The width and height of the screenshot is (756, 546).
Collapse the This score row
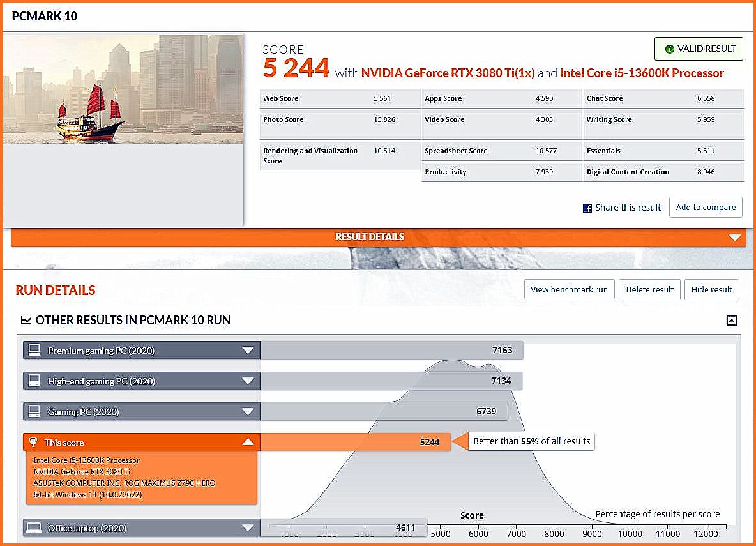pyautogui.click(x=248, y=442)
